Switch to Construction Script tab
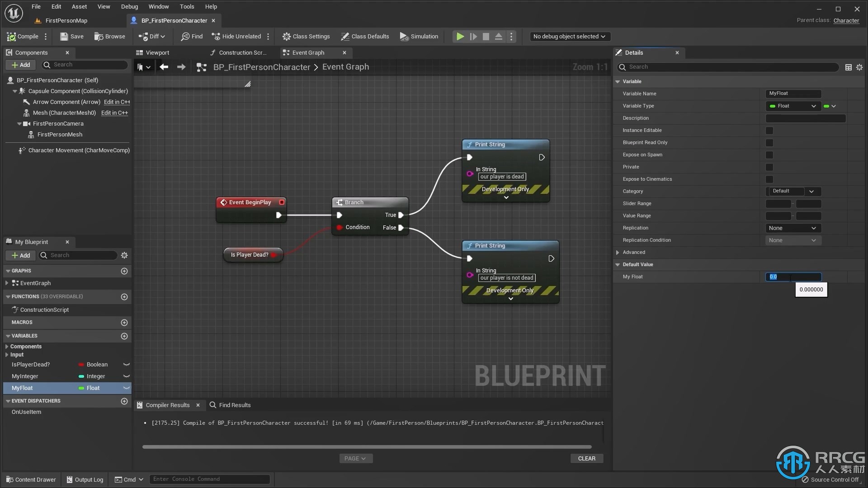 pyautogui.click(x=239, y=53)
